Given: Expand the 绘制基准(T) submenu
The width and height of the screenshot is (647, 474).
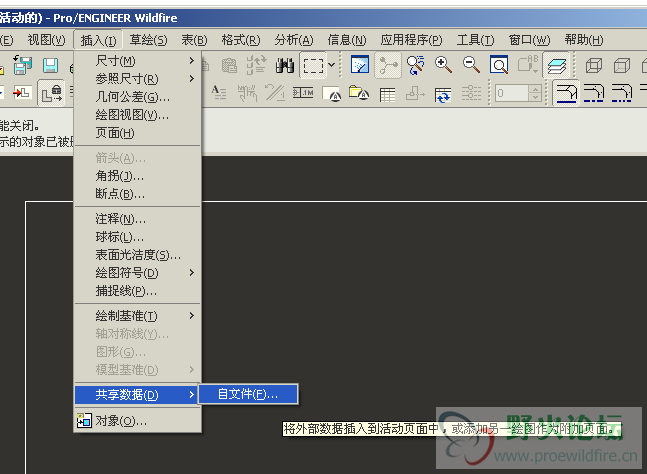Looking at the screenshot, I should point(138,316).
